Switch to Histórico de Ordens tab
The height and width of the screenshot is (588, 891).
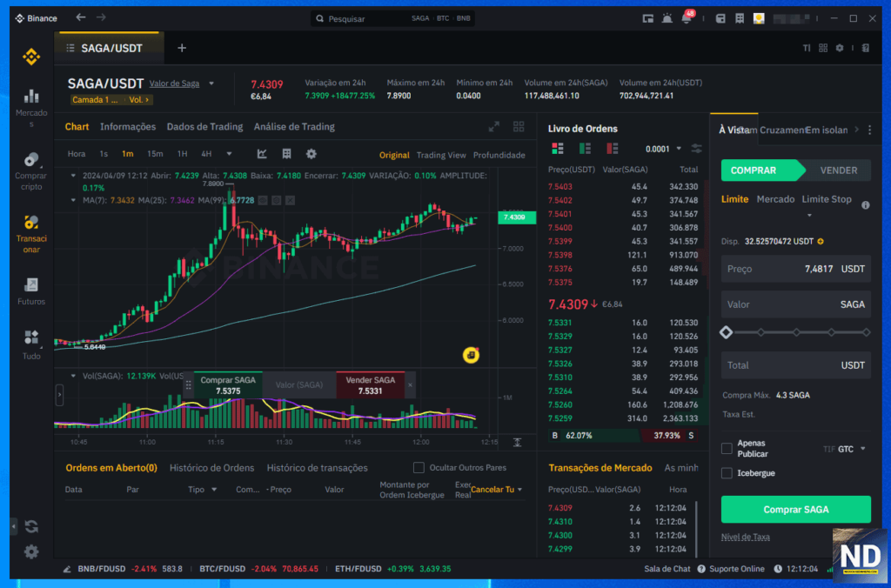click(x=212, y=468)
